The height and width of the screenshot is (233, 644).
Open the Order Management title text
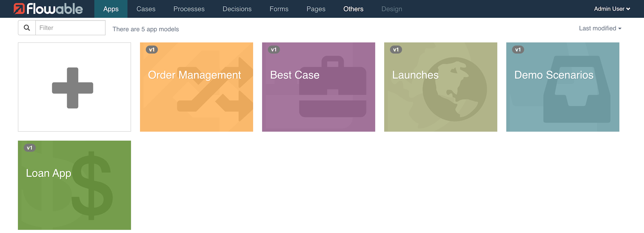click(x=195, y=75)
